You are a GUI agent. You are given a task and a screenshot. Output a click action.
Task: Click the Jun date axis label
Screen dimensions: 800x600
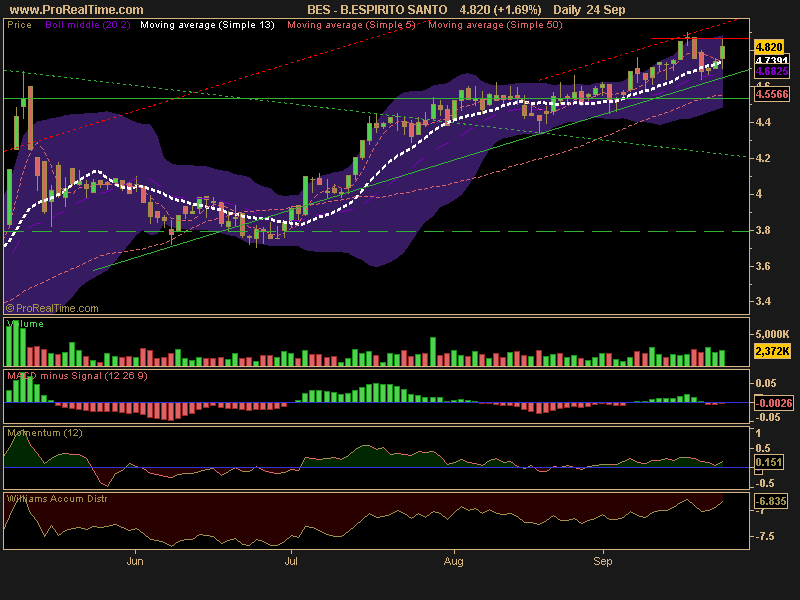coord(135,562)
